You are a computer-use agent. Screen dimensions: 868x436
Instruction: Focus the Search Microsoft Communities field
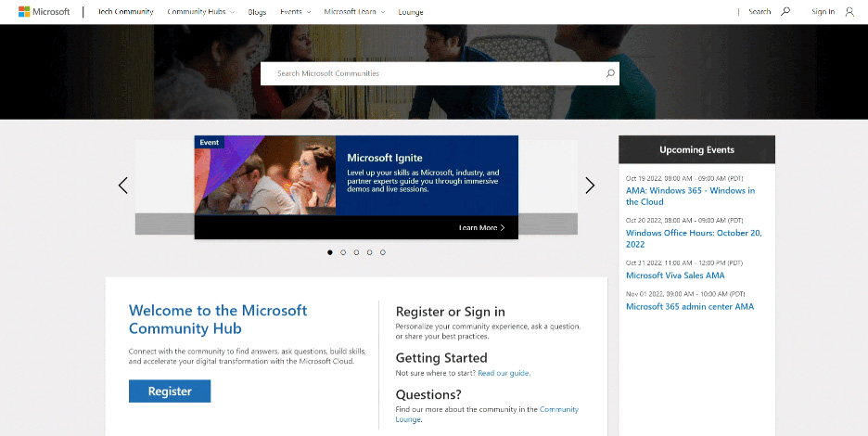point(431,73)
